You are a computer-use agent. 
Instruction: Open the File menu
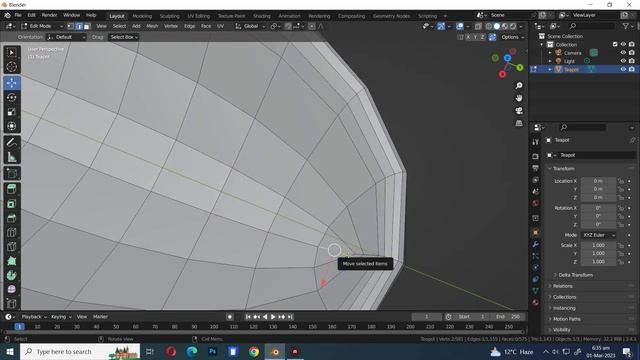pyautogui.click(x=18, y=15)
